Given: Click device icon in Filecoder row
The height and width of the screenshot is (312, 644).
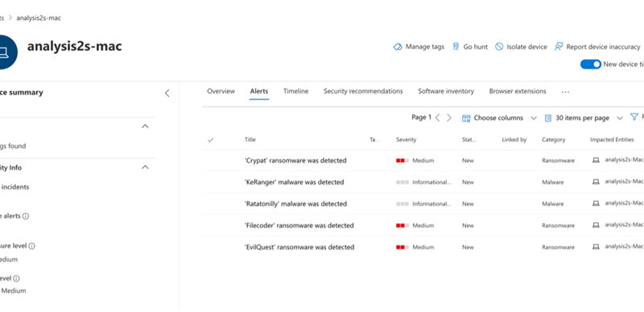Looking at the screenshot, I should pos(596,225).
